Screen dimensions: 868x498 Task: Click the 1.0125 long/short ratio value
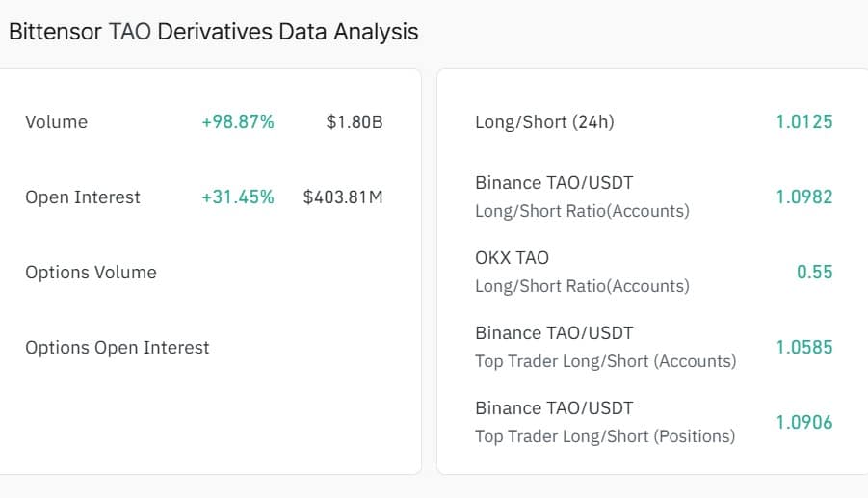tap(804, 122)
